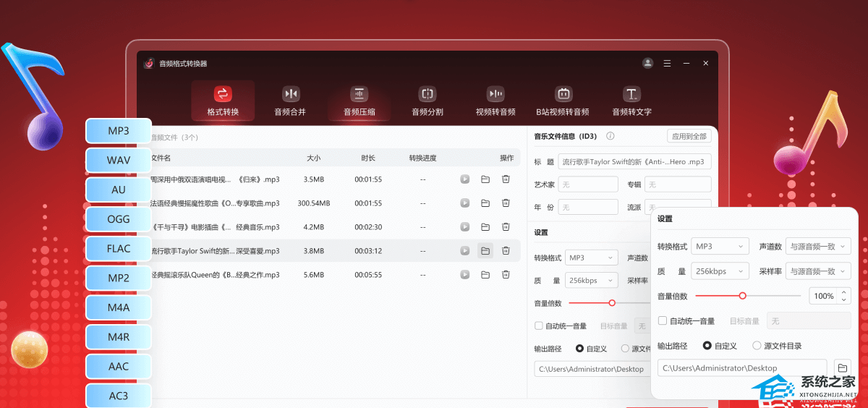
Task: Select the 音频压缩 audio compression tool
Action: [x=359, y=101]
